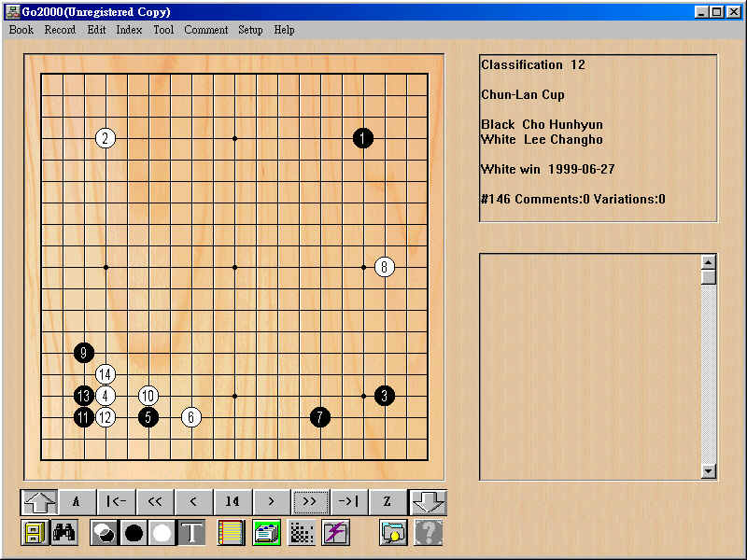Click comment panel scrollbar up arrow
This screenshot has height=560, width=747.
coord(709,262)
